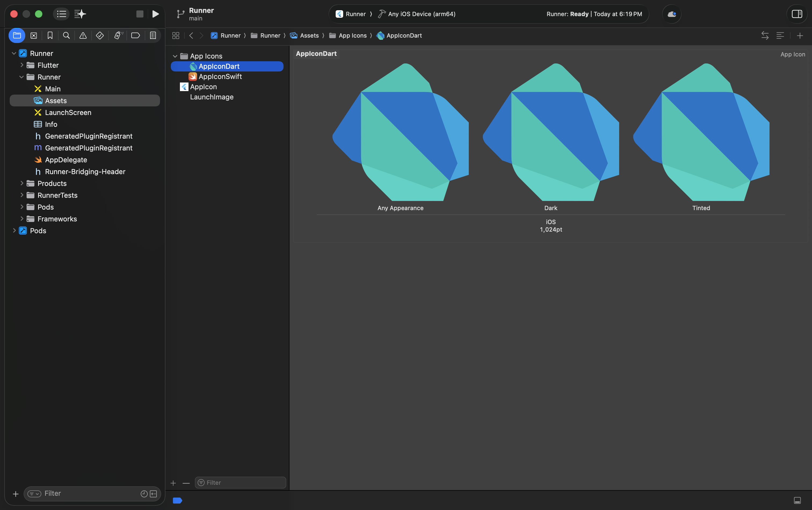Screen dimensions: 812x510
Task: Click the App Icons breadcrumb segment
Action: (x=348, y=35)
